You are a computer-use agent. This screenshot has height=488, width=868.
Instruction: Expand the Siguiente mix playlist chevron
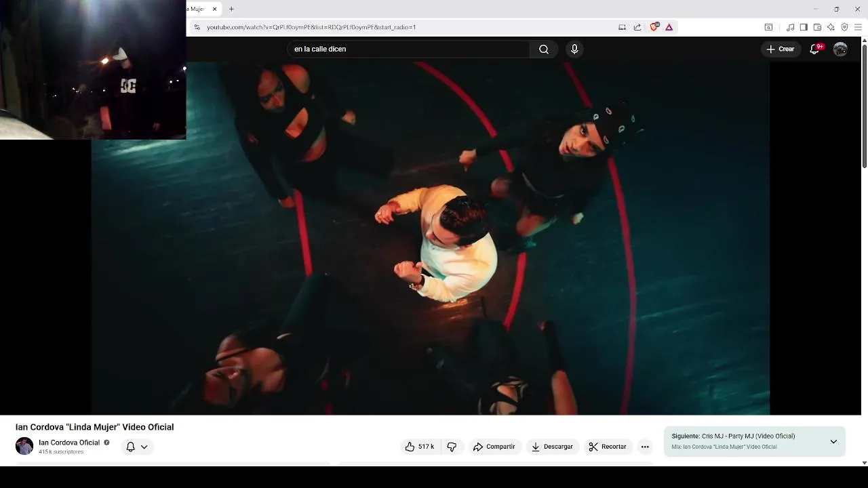(x=833, y=441)
